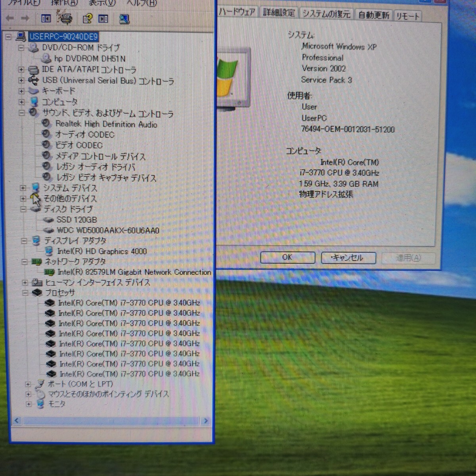
Task: Open the 操作(A) menu
Action: coord(64,3)
